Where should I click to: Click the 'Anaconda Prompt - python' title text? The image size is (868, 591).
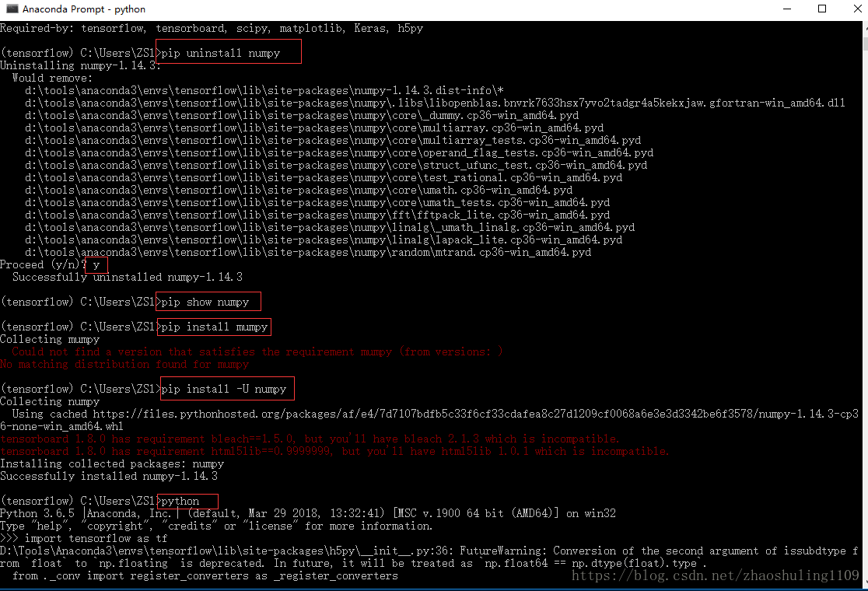pyautogui.click(x=83, y=9)
